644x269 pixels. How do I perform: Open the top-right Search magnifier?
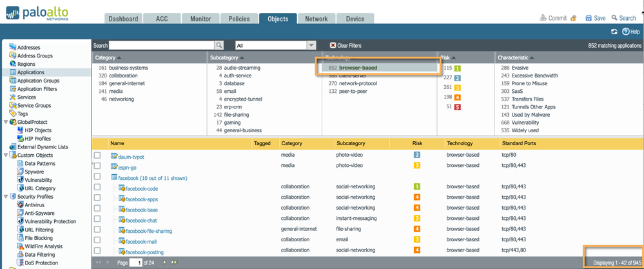pos(614,18)
